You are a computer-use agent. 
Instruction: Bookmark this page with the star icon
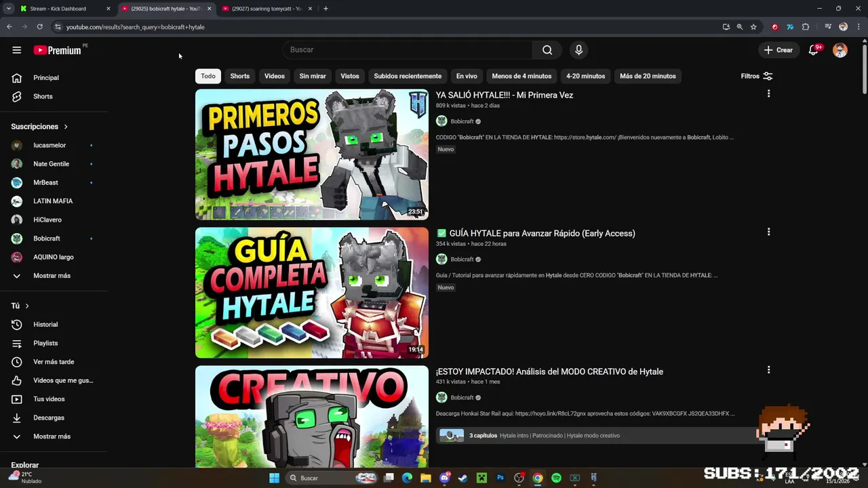[x=753, y=27]
